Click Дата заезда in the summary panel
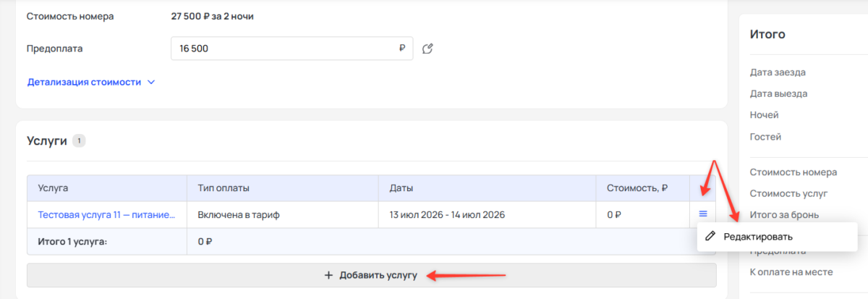This screenshot has width=868, height=299. (x=778, y=72)
